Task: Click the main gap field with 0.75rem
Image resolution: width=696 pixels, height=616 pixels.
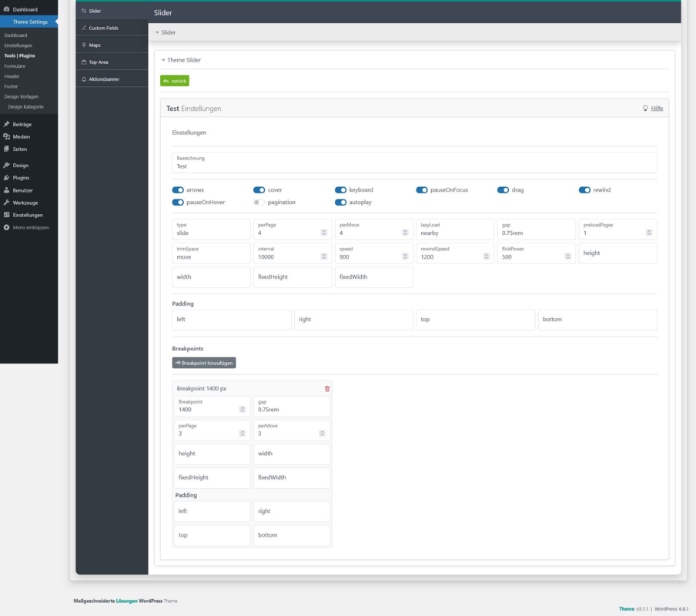Action: pos(536,229)
